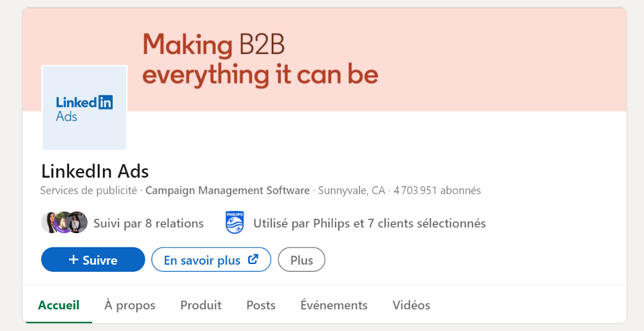644x331 pixels.
Task: Open the À propos tab
Action: 130,305
